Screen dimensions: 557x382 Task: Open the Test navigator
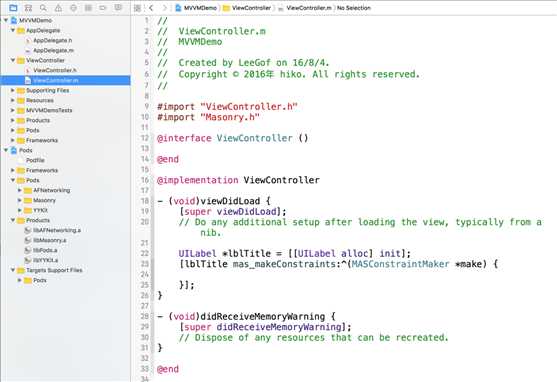(73, 7)
